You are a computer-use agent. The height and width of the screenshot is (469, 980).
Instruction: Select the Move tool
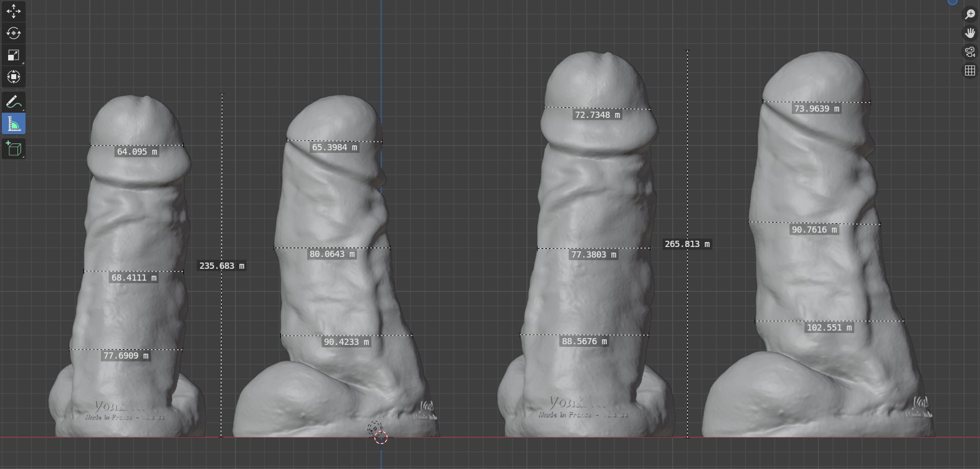coord(14,11)
